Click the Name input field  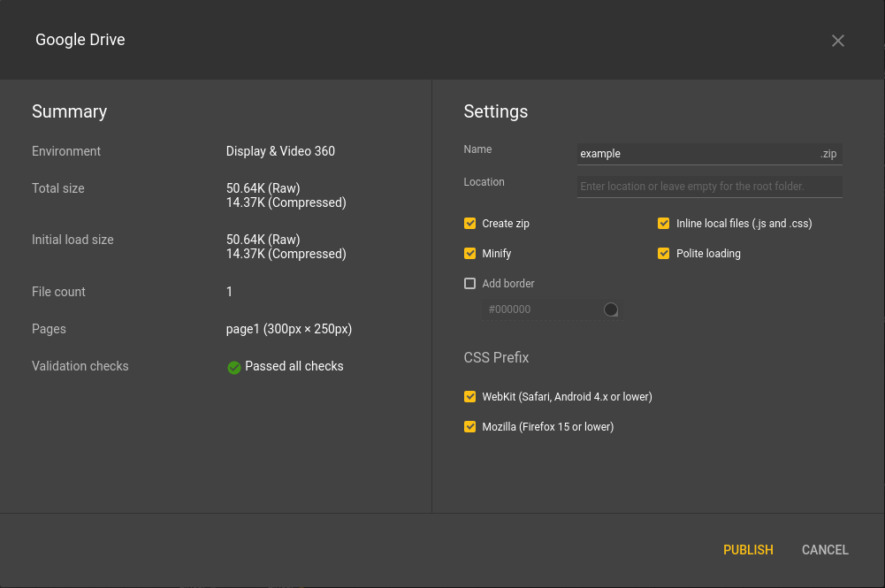pos(697,154)
